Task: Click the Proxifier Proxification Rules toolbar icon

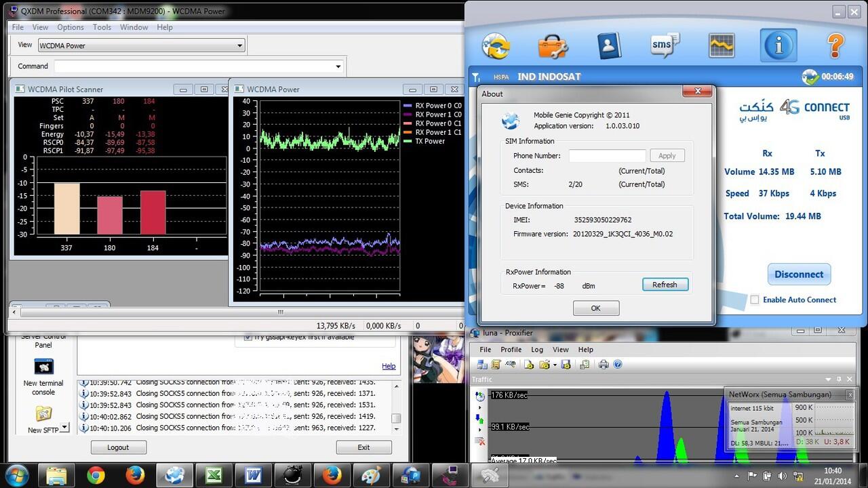Action: click(x=496, y=365)
